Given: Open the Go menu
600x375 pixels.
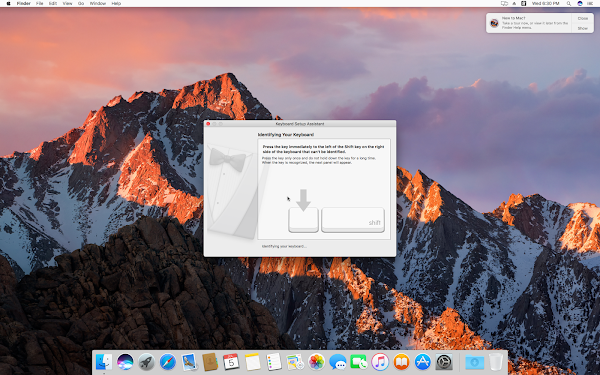Looking at the screenshot, I should 81,3.
